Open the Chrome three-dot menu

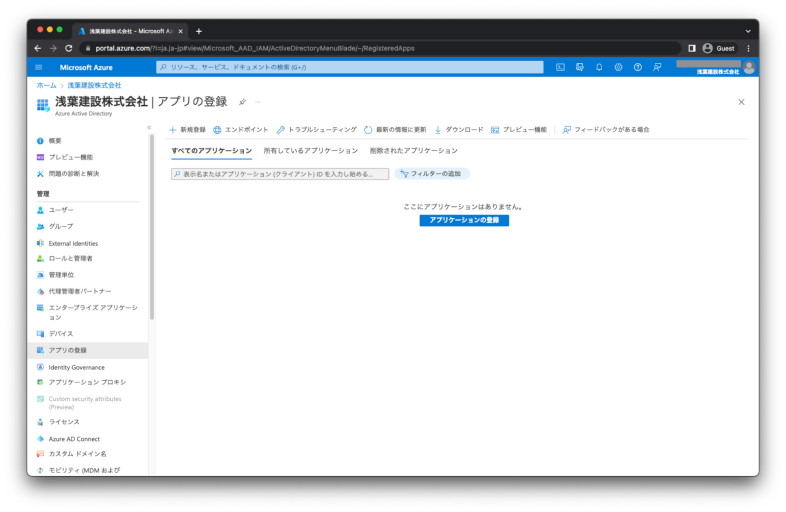click(748, 49)
